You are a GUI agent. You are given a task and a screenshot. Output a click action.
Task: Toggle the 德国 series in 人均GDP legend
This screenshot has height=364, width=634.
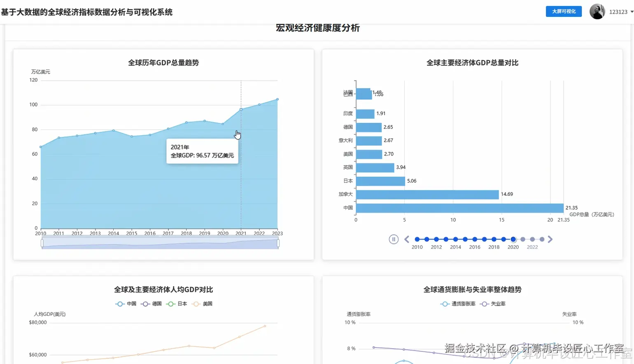coord(151,304)
